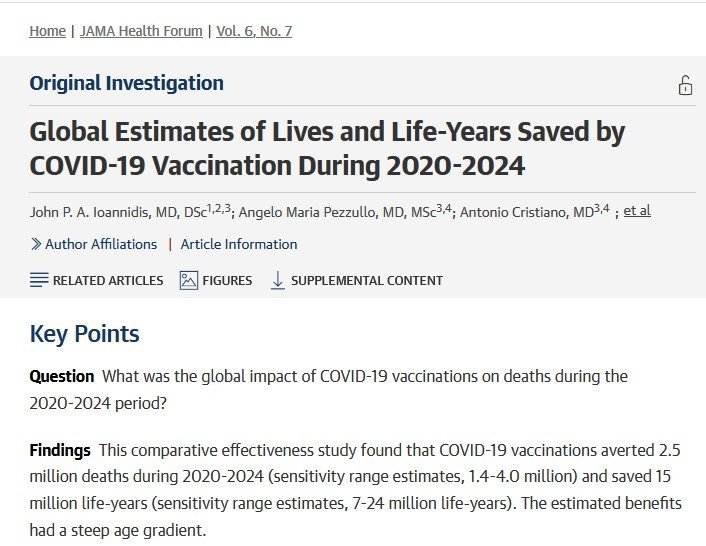Open author Antonio Cristiano's details
This screenshot has height=546, width=706.
(x=527, y=212)
